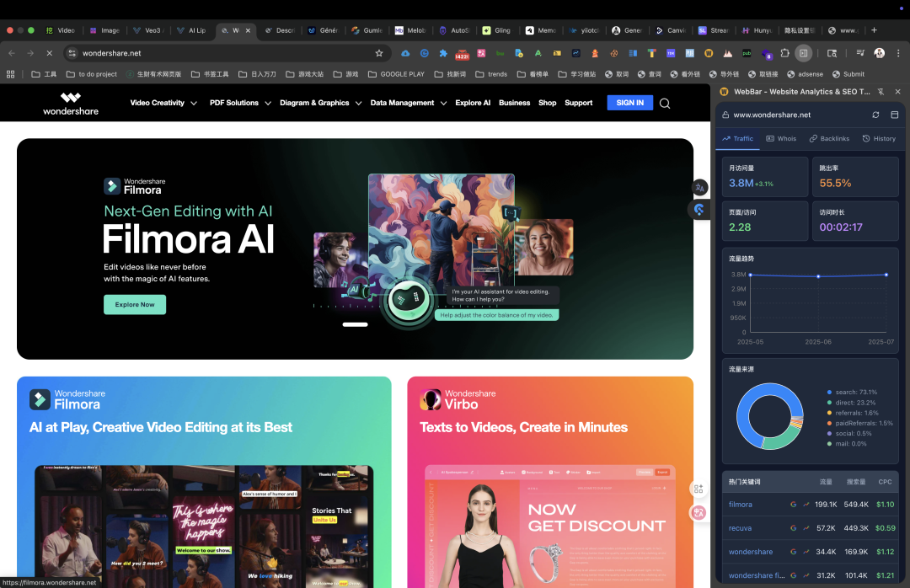Click the hero carousel slide indicator bar
Image resolution: width=910 pixels, height=588 pixels.
[355, 324]
